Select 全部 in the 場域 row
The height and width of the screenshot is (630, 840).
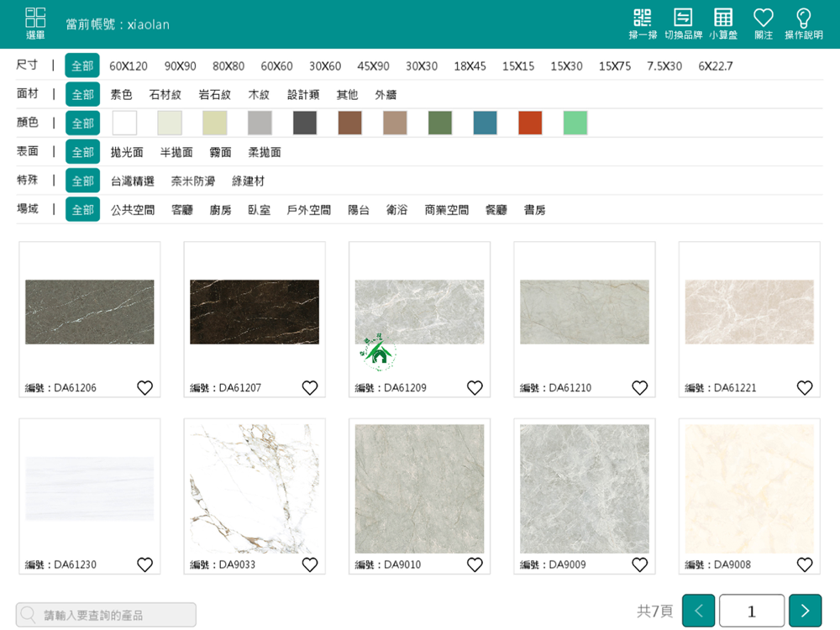[x=82, y=210]
